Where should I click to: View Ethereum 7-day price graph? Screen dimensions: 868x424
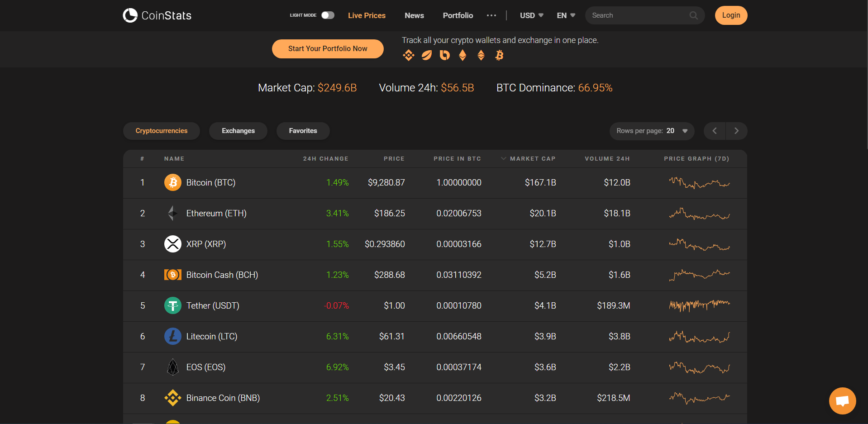699,214
